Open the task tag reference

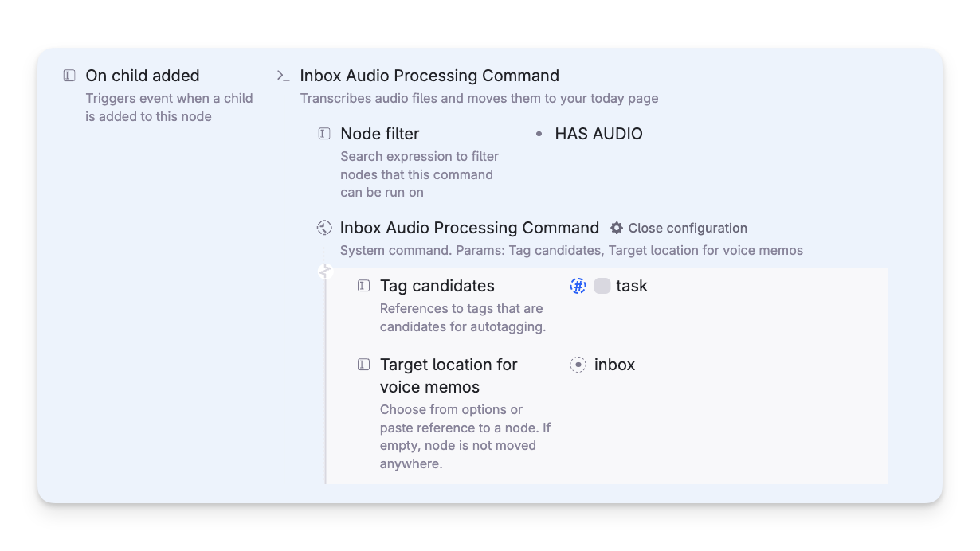tap(632, 286)
